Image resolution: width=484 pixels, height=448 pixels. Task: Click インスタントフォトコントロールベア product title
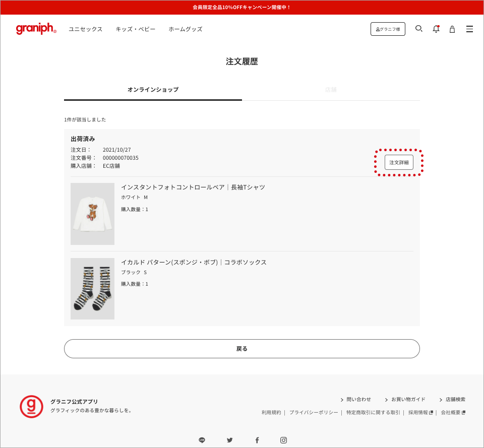(x=193, y=187)
